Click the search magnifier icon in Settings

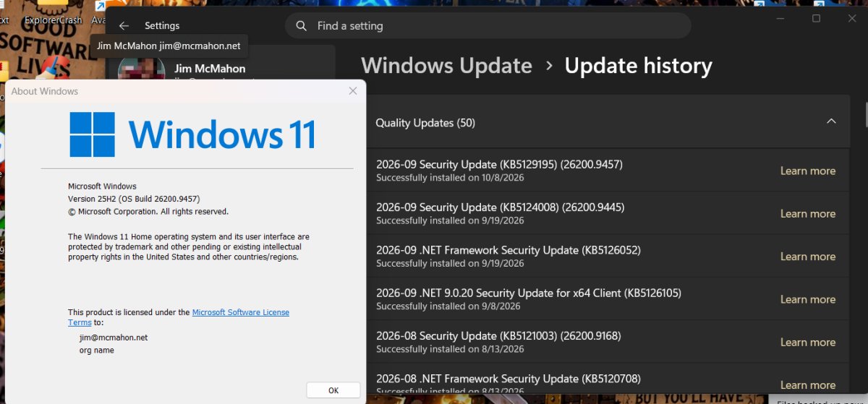tap(301, 26)
